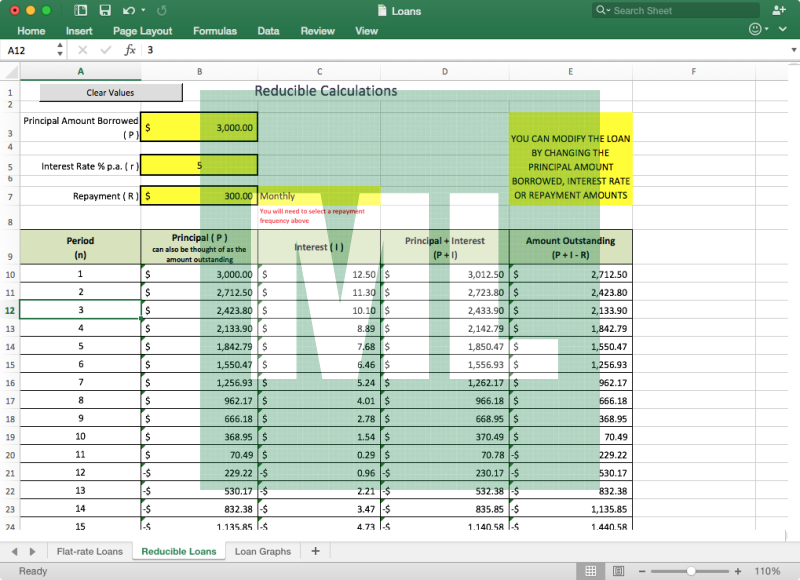
Task: Click the insert function fx icon
Action: [129, 50]
